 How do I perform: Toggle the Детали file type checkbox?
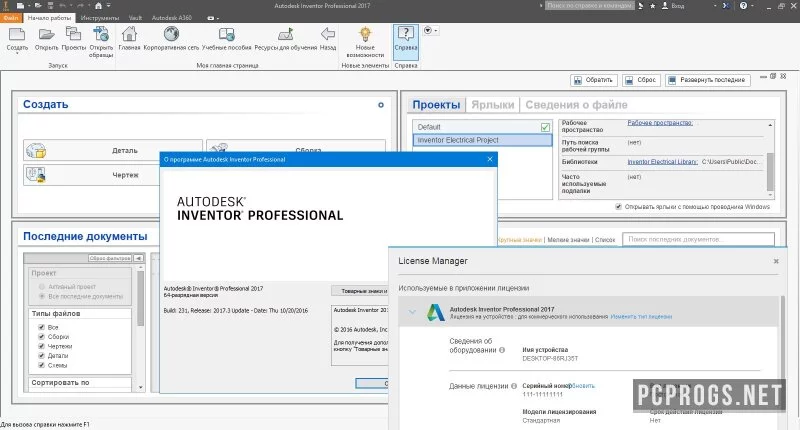[x=41, y=356]
